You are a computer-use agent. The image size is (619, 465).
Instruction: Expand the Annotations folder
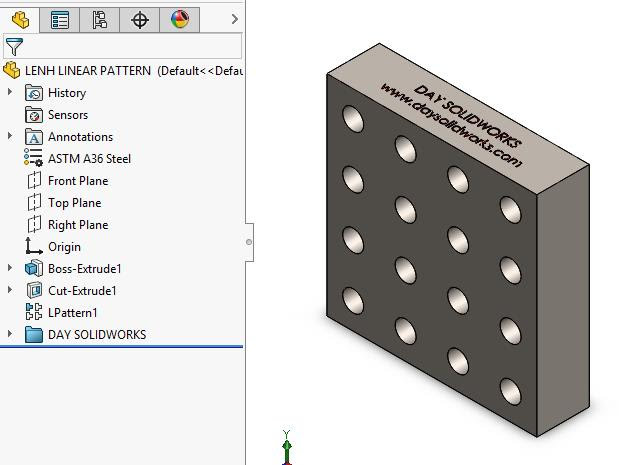point(10,136)
